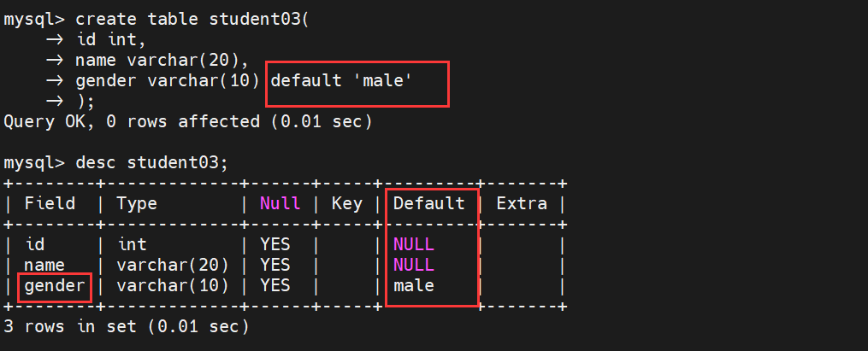This screenshot has height=351, width=868.
Task: Click the 'male' value in the Default column
Action: coord(414,286)
